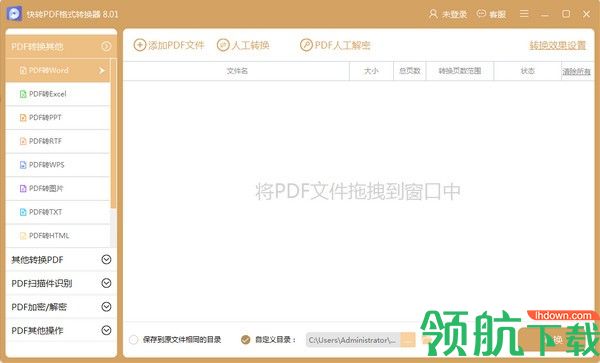Click the PDF加密/解密 section label

coord(39,307)
